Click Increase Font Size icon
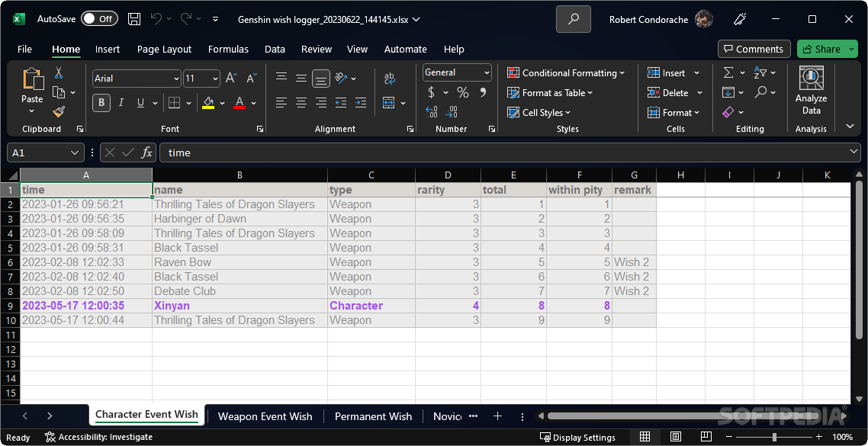This screenshot has height=446, width=868. click(231, 78)
